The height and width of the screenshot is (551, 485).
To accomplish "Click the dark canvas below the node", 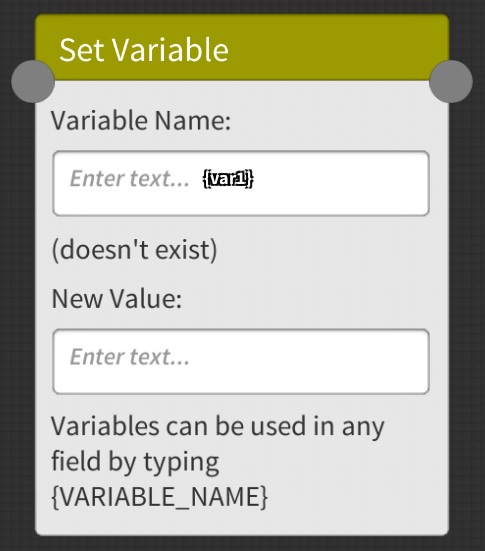I will pyautogui.click(x=242, y=544).
